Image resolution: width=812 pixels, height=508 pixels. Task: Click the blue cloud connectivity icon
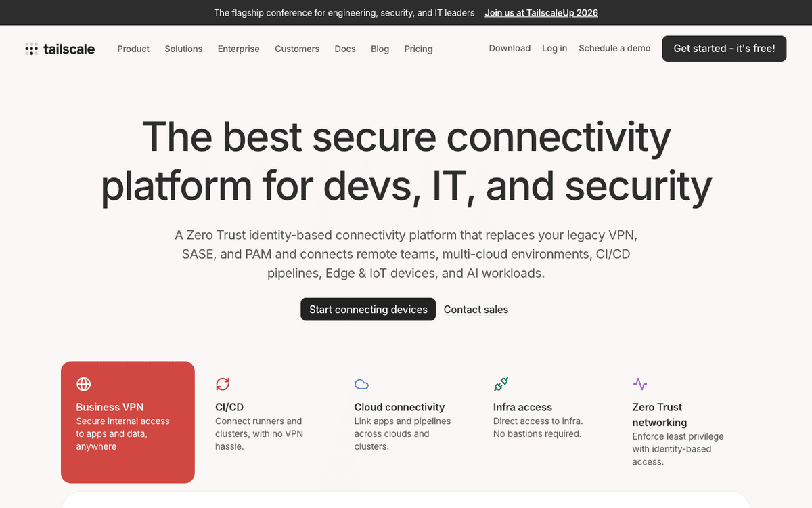point(362,385)
